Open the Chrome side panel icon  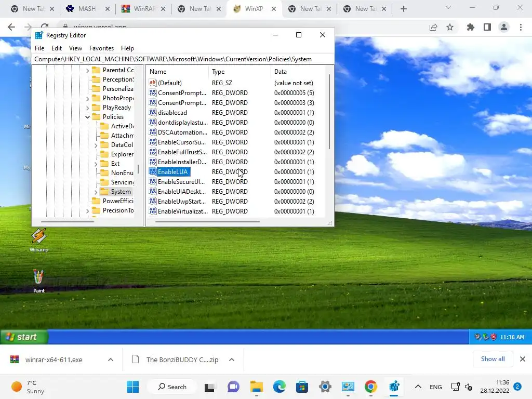(x=487, y=27)
